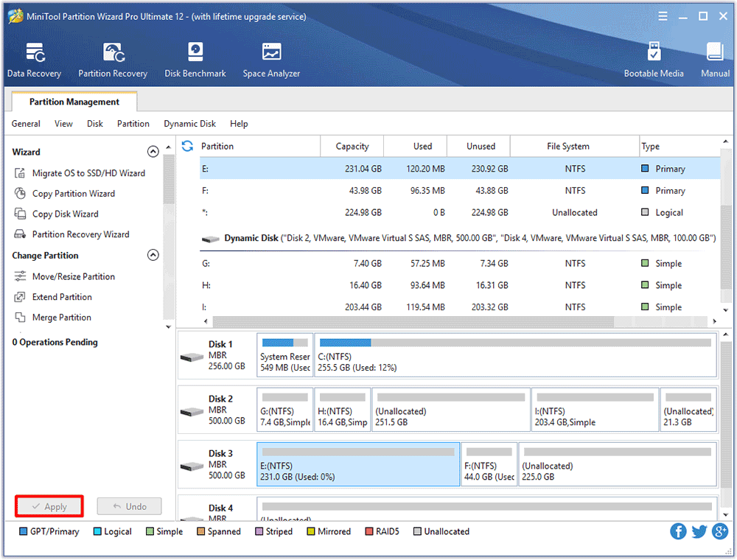Choose Extend Partition link
Viewport: 737px width, 560px height.
pos(62,297)
